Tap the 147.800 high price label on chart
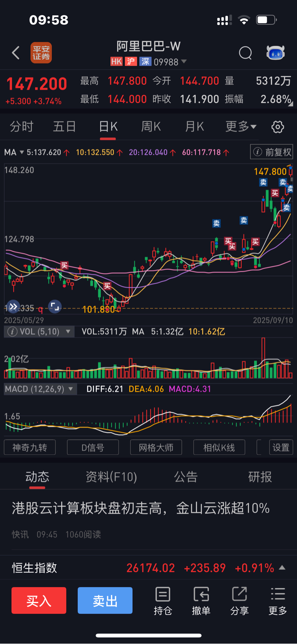297x644 pixels. pos(270,171)
